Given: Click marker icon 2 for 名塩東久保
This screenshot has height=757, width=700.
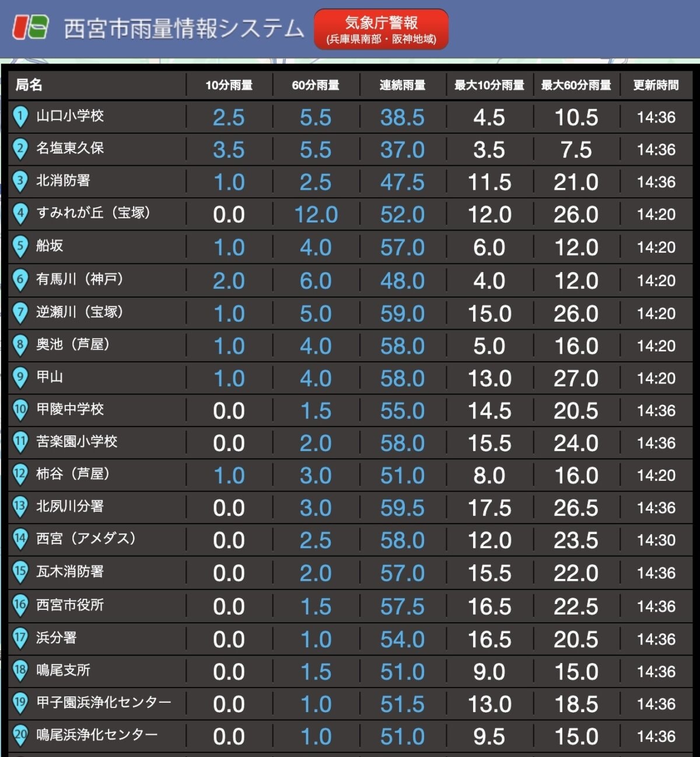Looking at the screenshot, I should 20,149.
